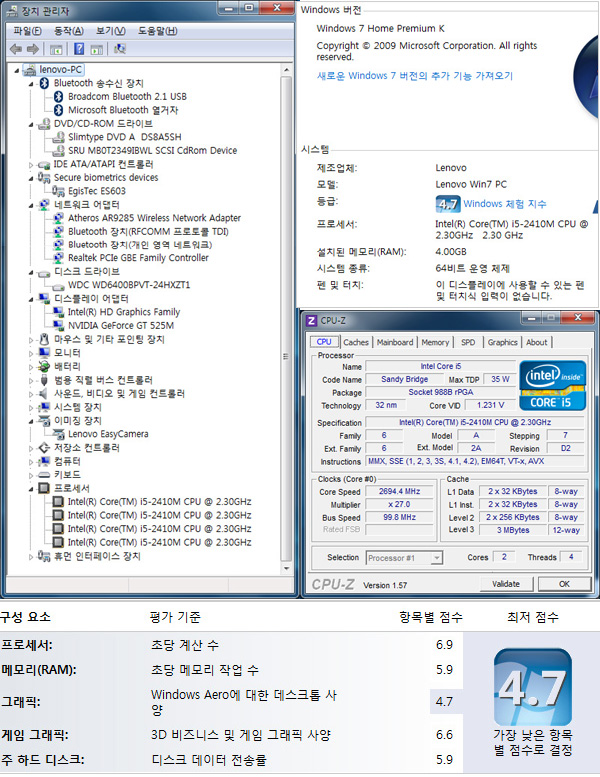Select the Lenovo EasyCamera device icon

coord(58,434)
